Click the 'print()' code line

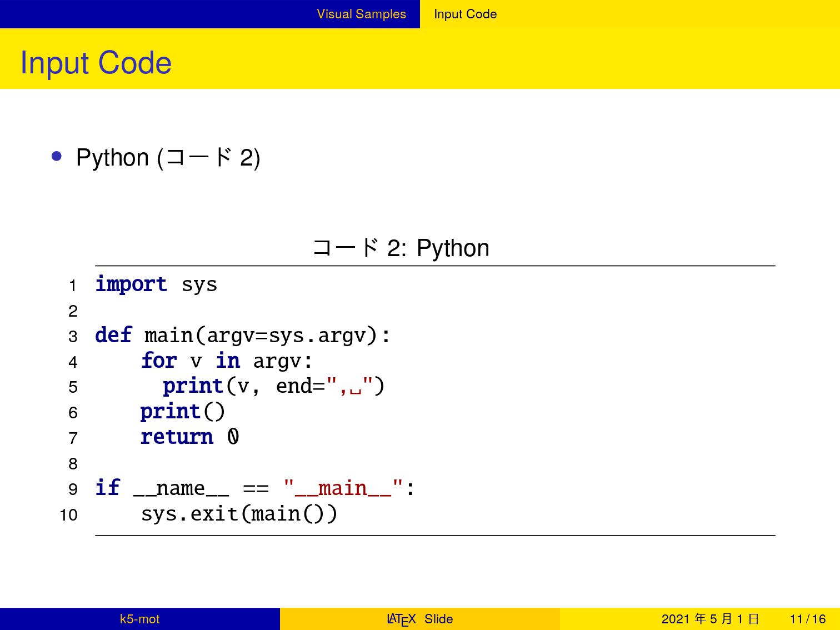pos(183,412)
